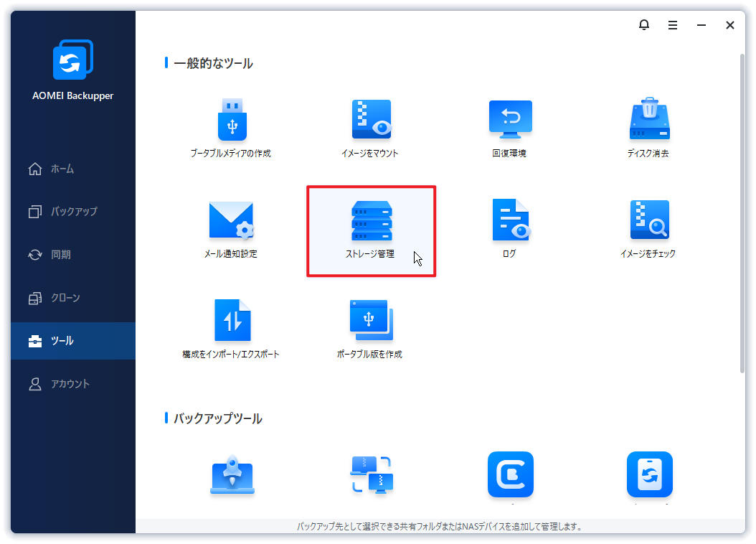This screenshot has height=544, width=756.
Task: Open notifications bell
Action: click(x=644, y=24)
